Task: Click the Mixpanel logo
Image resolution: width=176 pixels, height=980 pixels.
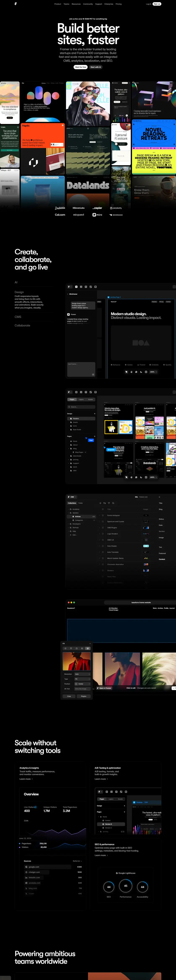Action: coord(79,215)
